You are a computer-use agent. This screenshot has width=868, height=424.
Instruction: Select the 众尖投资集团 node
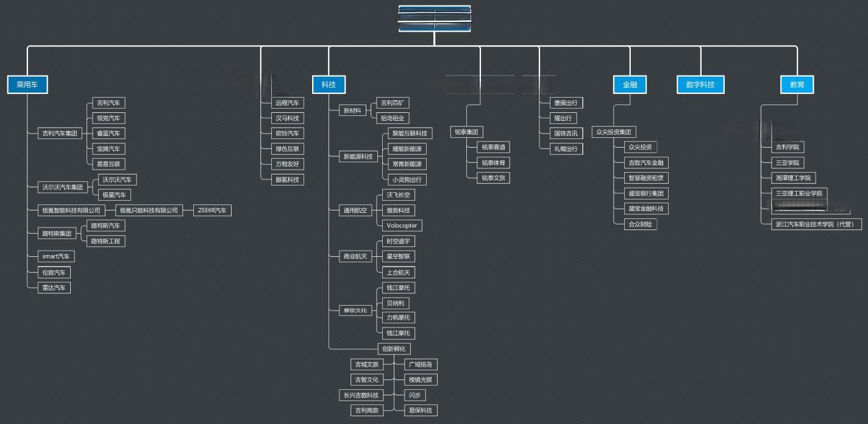pos(614,132)
